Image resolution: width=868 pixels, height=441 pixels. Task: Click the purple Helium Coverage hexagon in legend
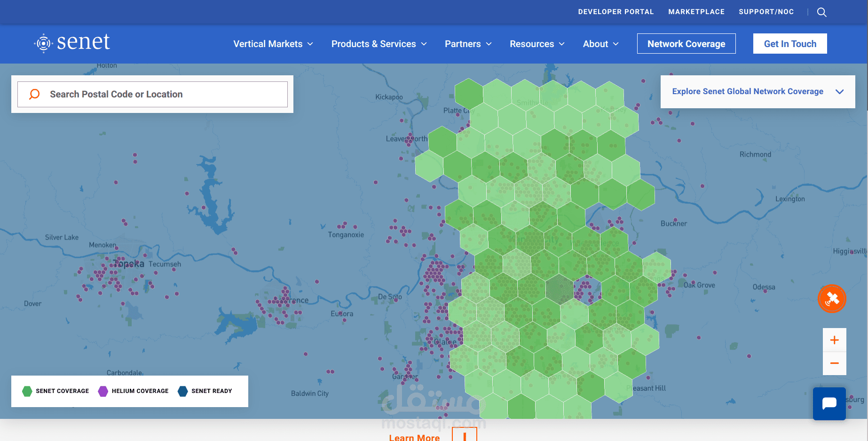point(103,391)
